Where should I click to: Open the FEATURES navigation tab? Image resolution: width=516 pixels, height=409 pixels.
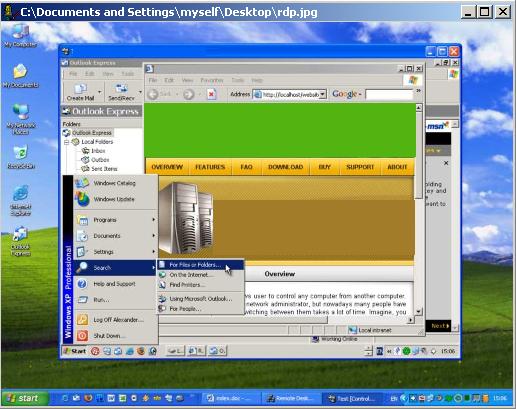[x=210, y=167]
